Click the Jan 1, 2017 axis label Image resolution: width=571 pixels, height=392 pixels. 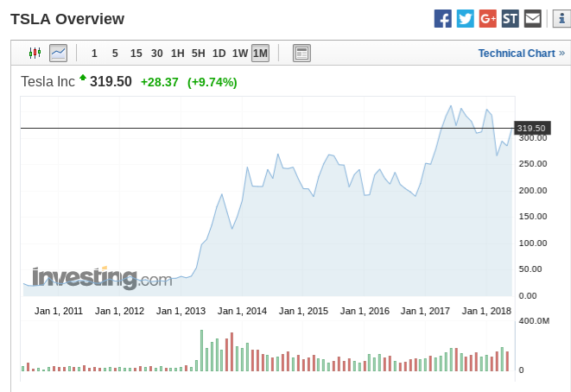point(425,311)
